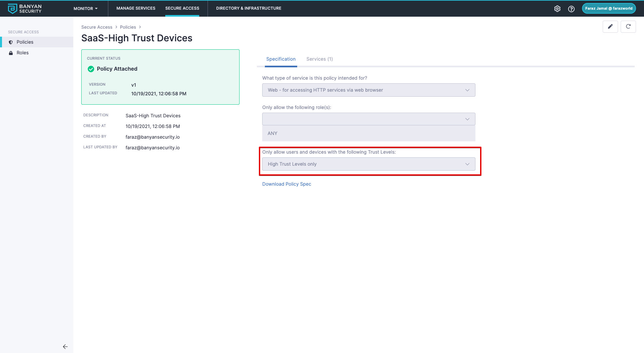Select the Specification tab

[281, 59]
